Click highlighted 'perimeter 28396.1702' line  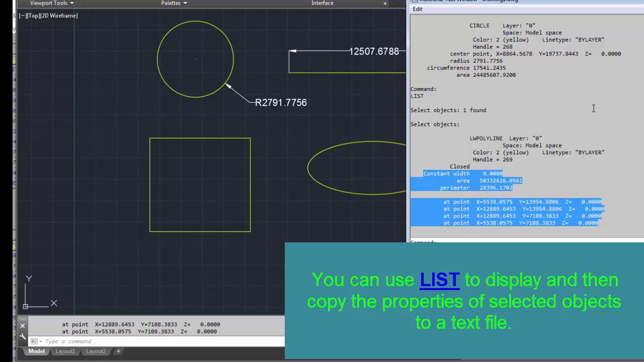pos(476,188)
